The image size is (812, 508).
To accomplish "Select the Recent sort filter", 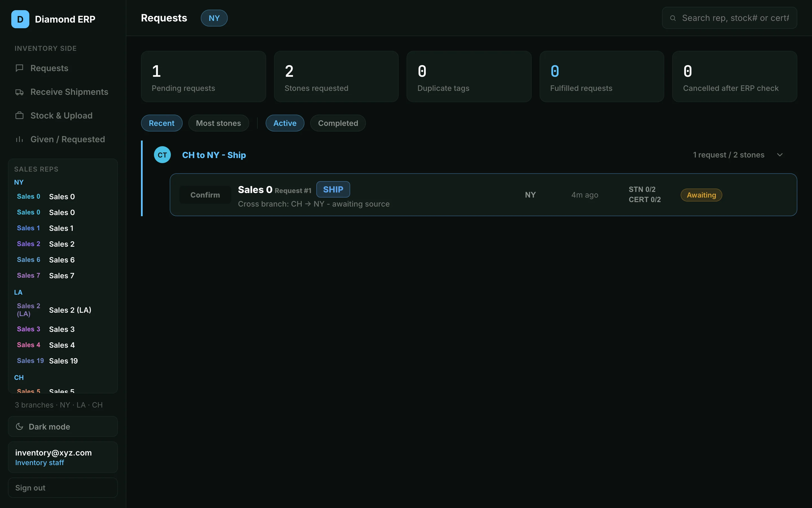I will coord(162,123).
